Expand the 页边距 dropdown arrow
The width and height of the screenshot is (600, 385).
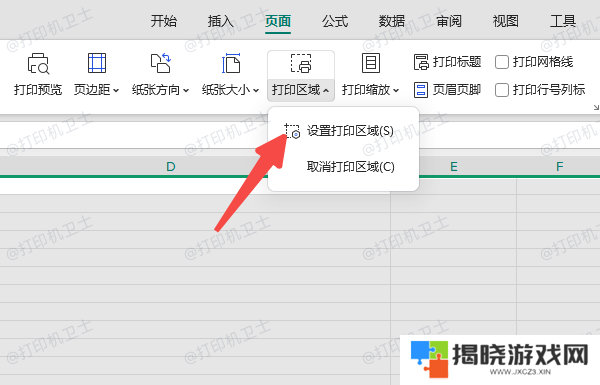pos(116,91)
